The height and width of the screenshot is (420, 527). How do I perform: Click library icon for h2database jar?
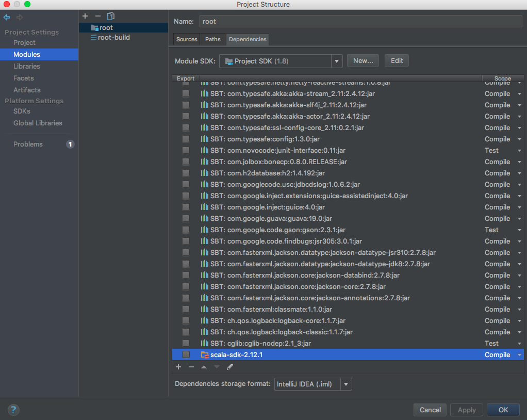pos(204,173)
